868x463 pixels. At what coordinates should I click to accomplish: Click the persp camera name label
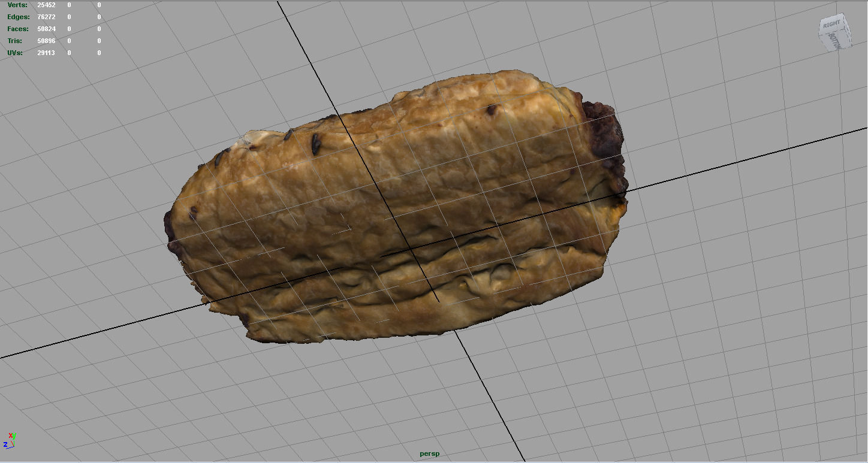click(429, 453)
